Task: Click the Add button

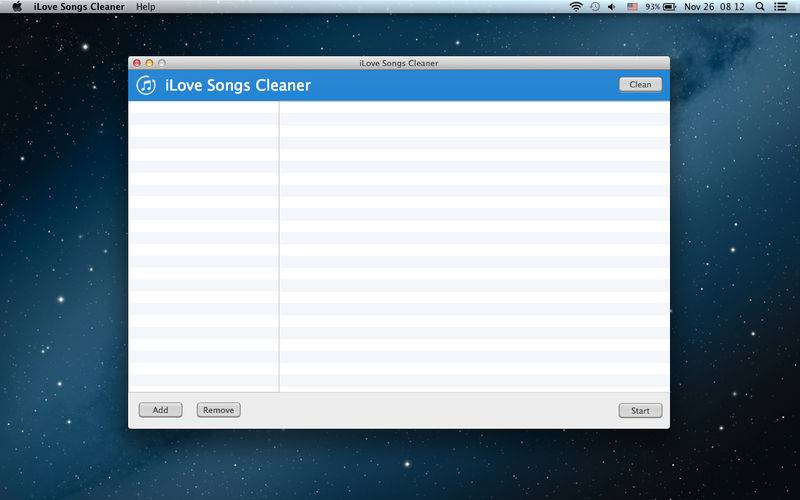Action: (160, 410)
